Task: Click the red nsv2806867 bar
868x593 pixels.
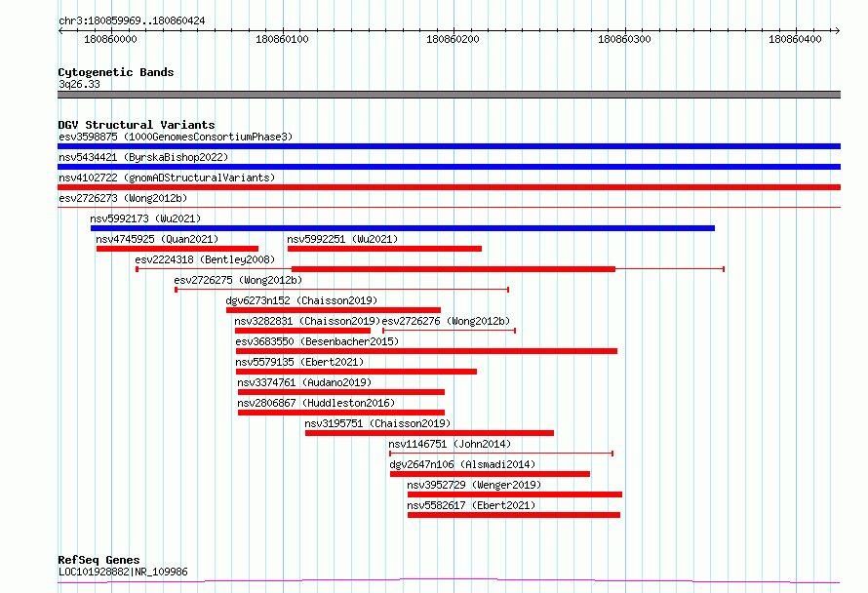Action: [x=341, y=413]
